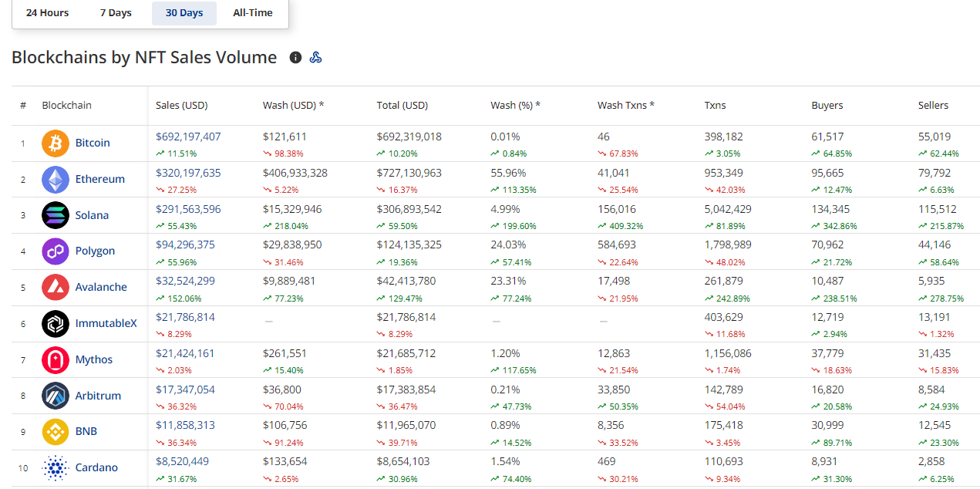Image resolution: width=980 pixels, height=489 pixels.
Task: Click Solana sellers count 115,512
Action: 938,209
